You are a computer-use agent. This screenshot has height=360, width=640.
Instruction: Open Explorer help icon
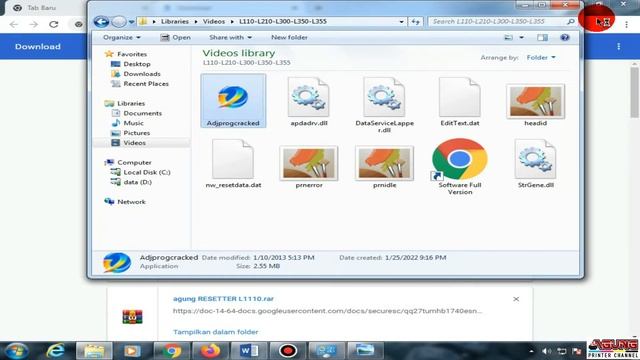[564, 38]
